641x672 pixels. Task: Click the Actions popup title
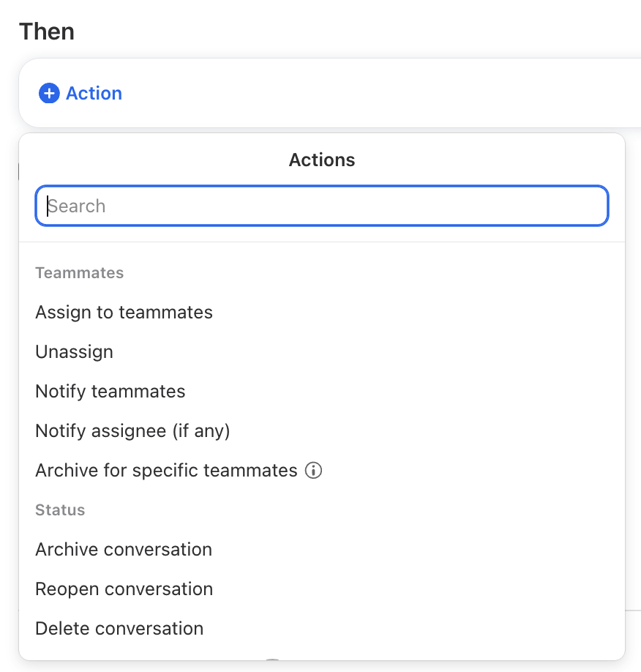322,160
